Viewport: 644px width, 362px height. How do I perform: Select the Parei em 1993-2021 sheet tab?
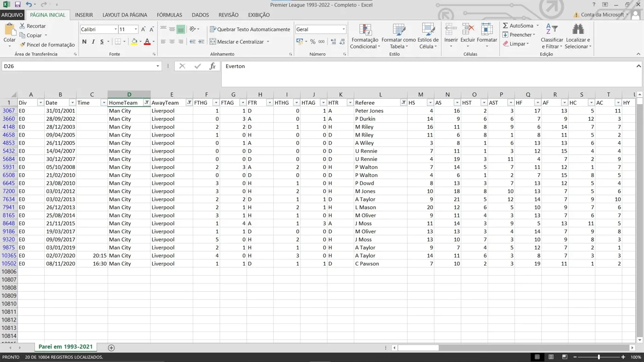point(65,347)
